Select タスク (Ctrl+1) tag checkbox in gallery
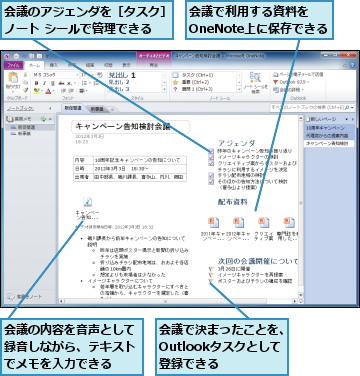 [175, 75]
